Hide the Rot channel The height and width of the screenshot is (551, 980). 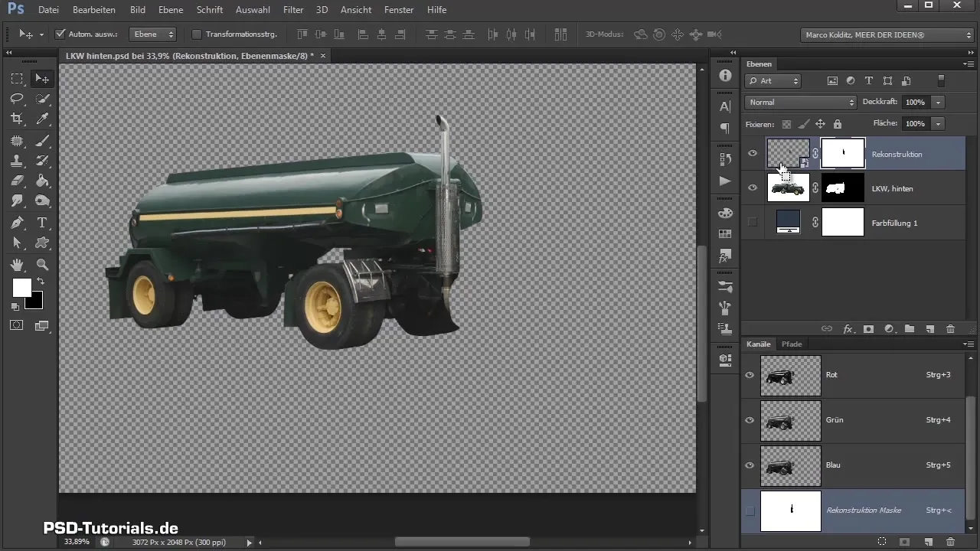tap(750, 375)
